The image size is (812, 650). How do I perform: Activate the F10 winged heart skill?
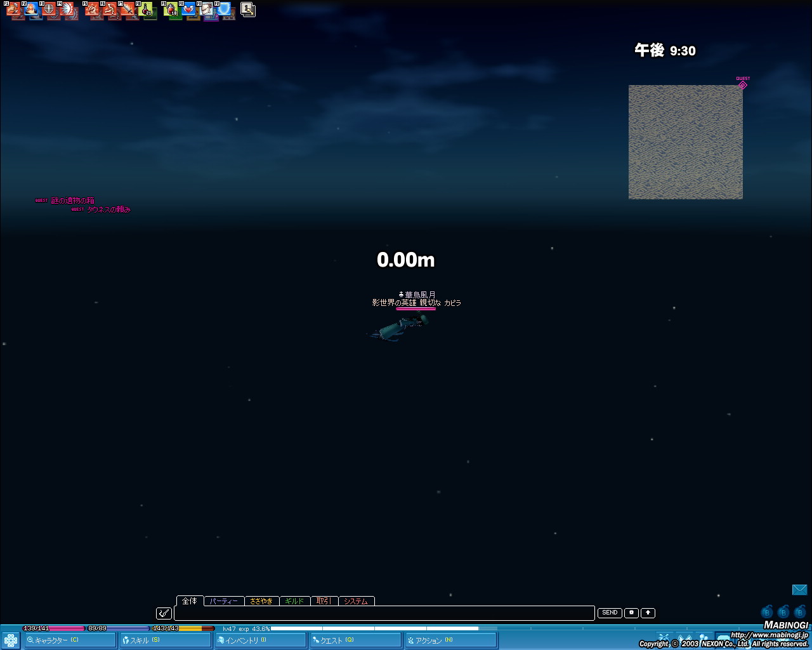[188, 10]
